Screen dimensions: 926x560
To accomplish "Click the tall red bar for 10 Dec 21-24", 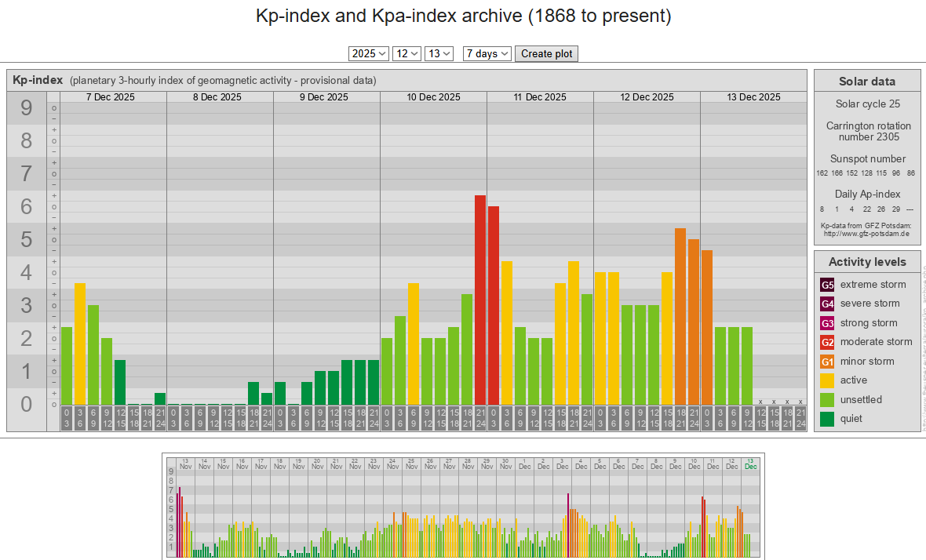I will tap(480, 300).
